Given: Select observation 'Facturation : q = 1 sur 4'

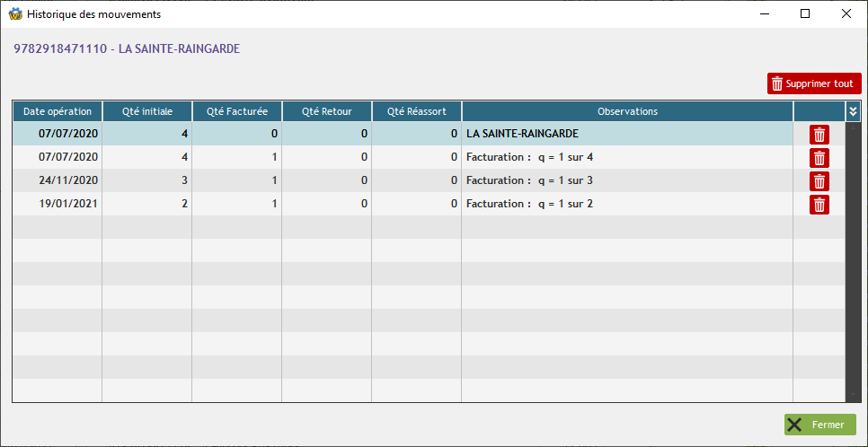Looking at the screenshot, I should coord(530,157).
